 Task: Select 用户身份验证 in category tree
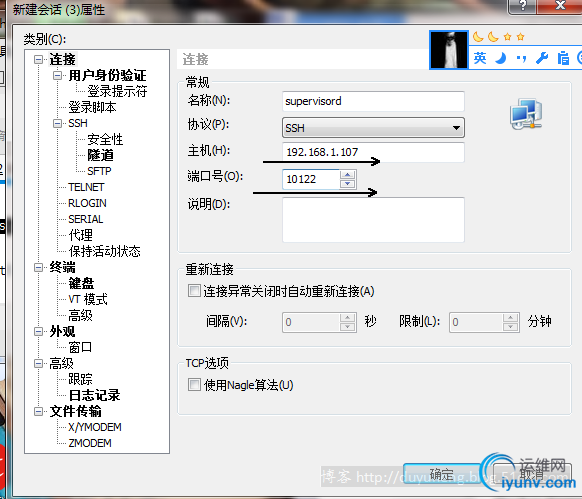pyautogui.click(x=107, y=75)
